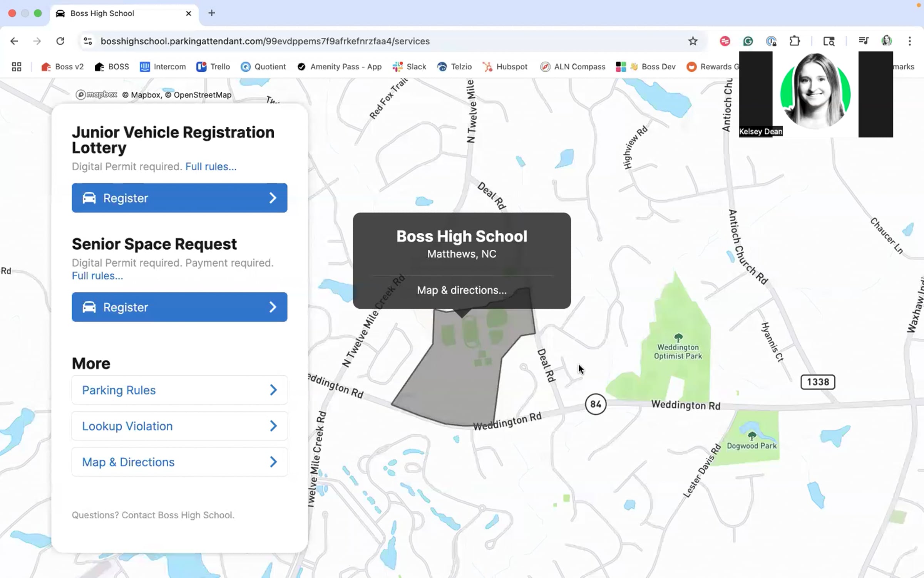This screenshot has width=924, height=578.
Task: Open Parking Rules
Action: [x=179, y=390]
